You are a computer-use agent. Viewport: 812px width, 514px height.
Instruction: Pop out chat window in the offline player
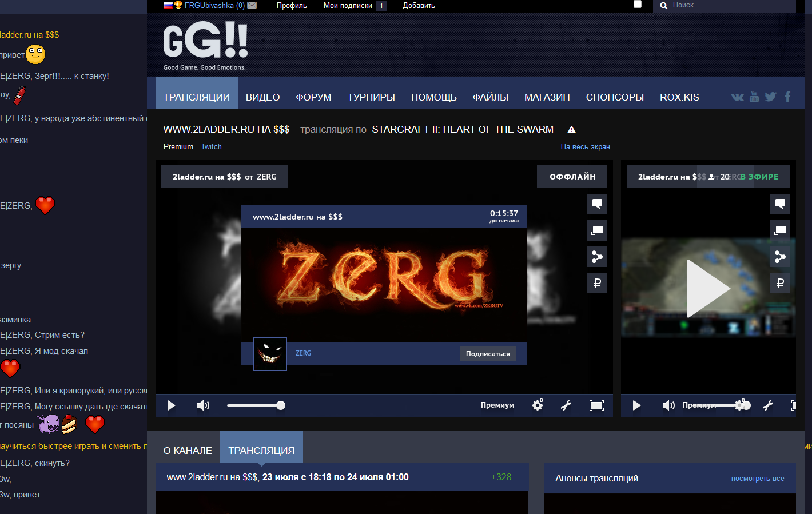click(x=597, y=230)
